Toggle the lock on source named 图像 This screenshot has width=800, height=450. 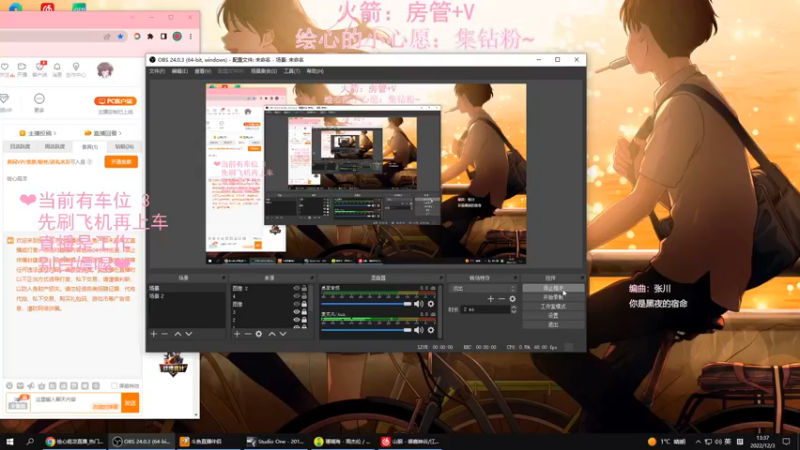pyautogui.click(x=304, y=304)
